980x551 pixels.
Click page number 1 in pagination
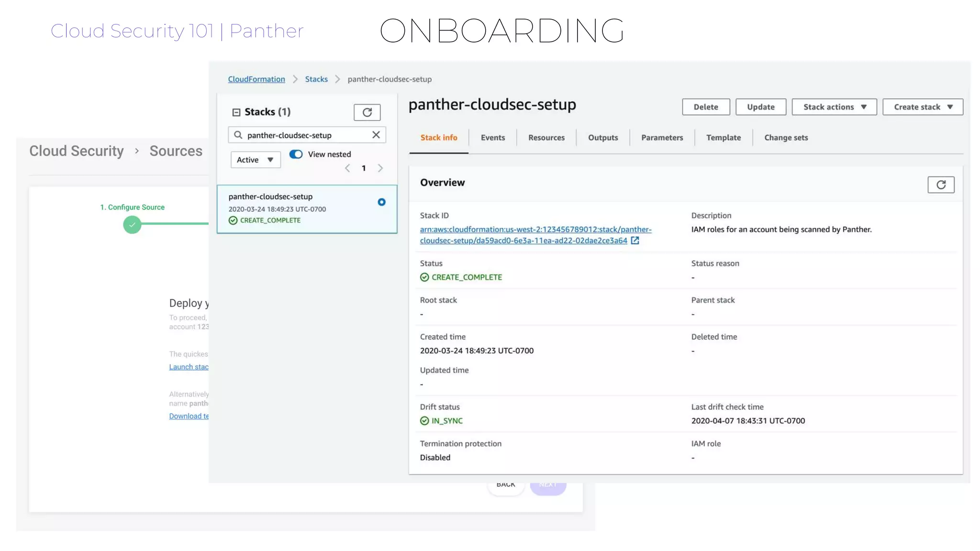pos(364,168)
